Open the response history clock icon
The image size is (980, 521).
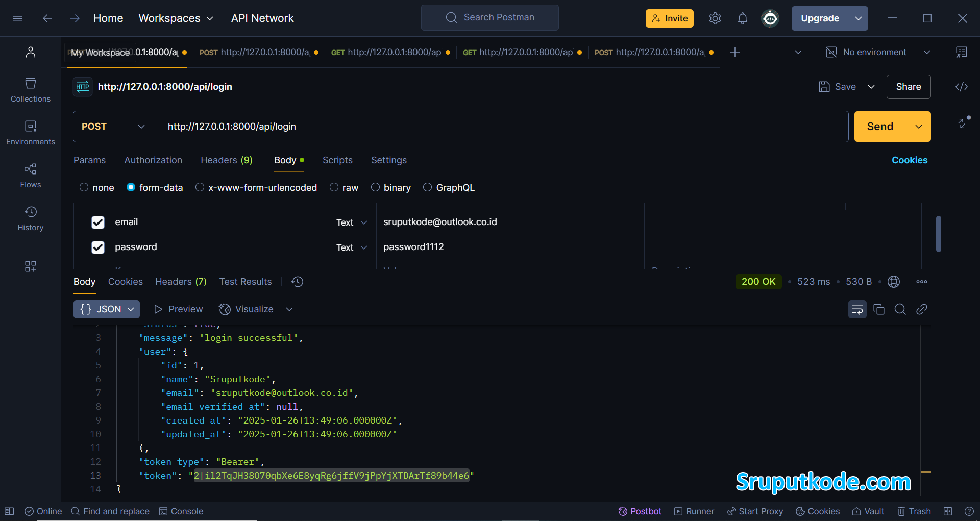tap(297, 282)
